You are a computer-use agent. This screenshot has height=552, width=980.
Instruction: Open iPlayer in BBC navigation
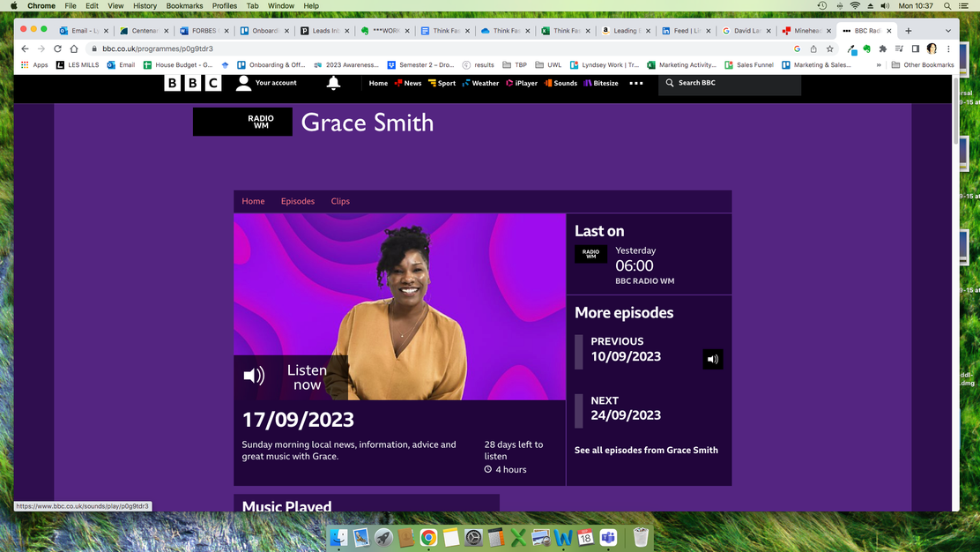(x=522, y=83)
